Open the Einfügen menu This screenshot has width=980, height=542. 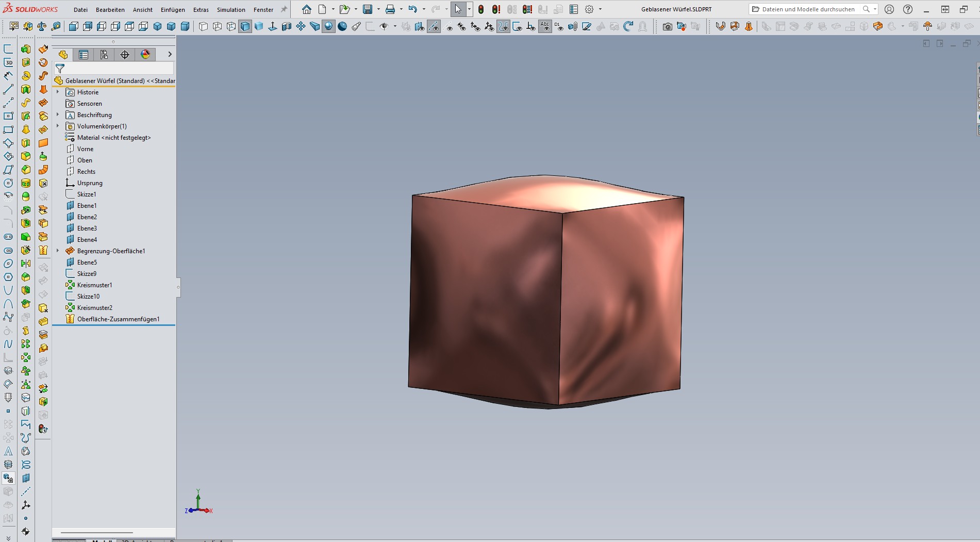click(x=173, y=10)
